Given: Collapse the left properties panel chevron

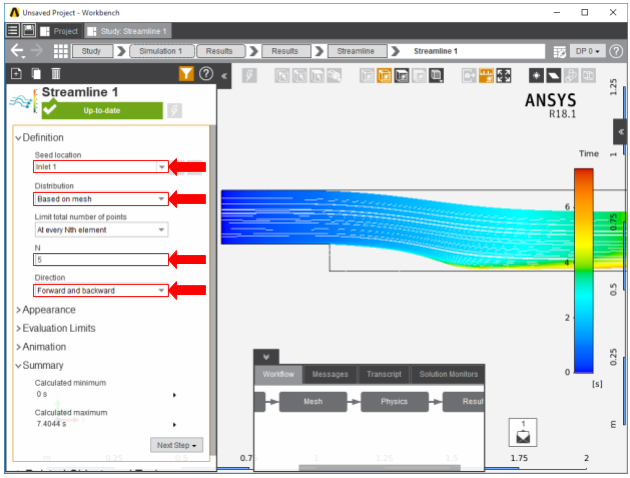Looking at the screenshot, I should [224, 76].
